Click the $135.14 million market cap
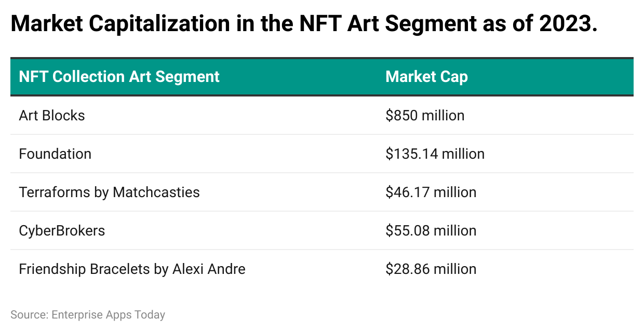Image resolution: width=644 pixels, height=332 pixels. click(x=435, y=154)
